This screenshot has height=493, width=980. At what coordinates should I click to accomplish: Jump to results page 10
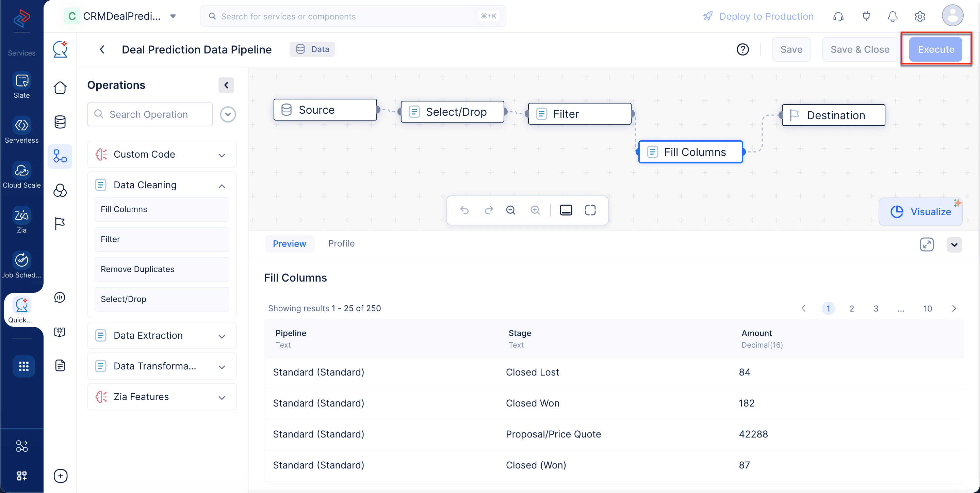click(927, 308)
